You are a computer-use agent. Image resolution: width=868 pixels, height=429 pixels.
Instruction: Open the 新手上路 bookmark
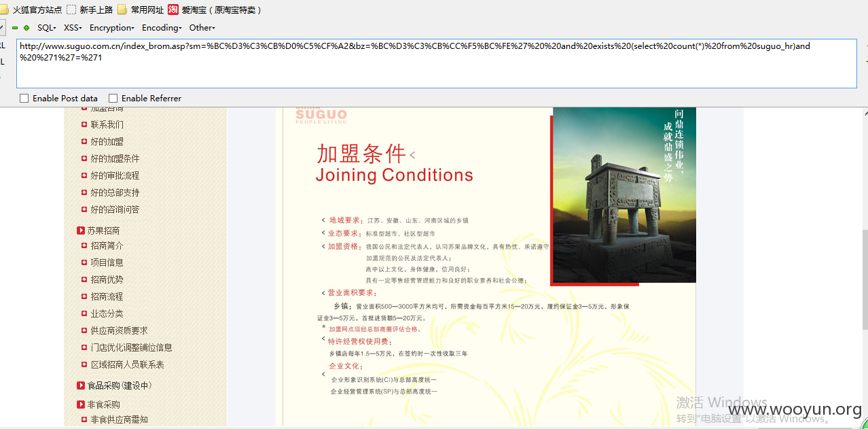click(x=90, y=10)
